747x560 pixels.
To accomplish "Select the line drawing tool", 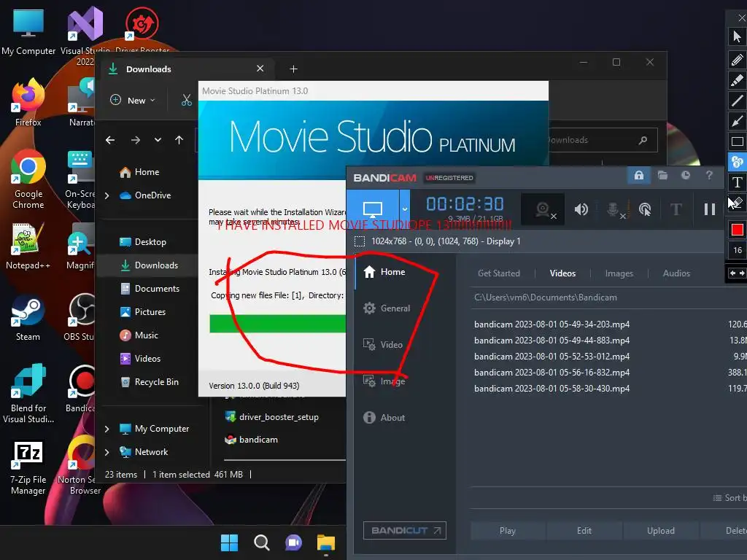I will (737, 101).
